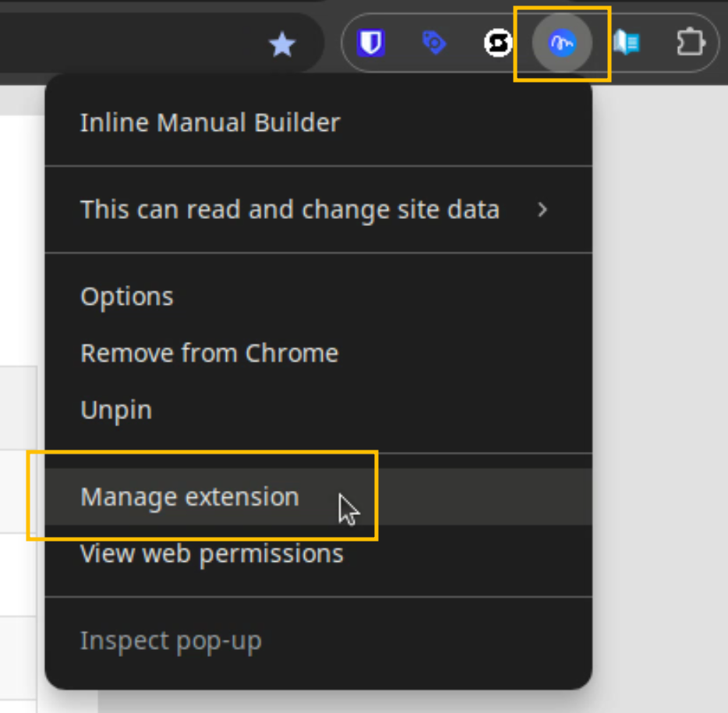This screenshot has width=728, height=713.
Task: Open the Bitwarden shield extension
Action: [x=372, y=43]
